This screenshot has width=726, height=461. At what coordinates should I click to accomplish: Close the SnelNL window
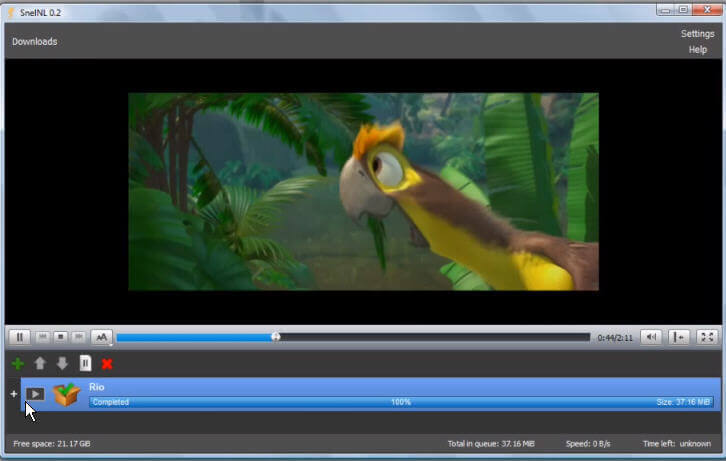(x=707, y=10)
